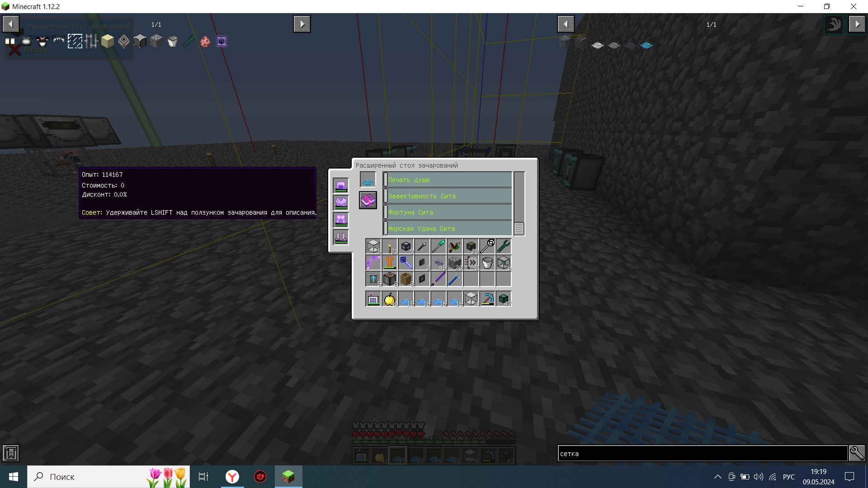This screenshot has height=488, width=868.
Task: Show hidden system tray icons
Action: [718, 477]
